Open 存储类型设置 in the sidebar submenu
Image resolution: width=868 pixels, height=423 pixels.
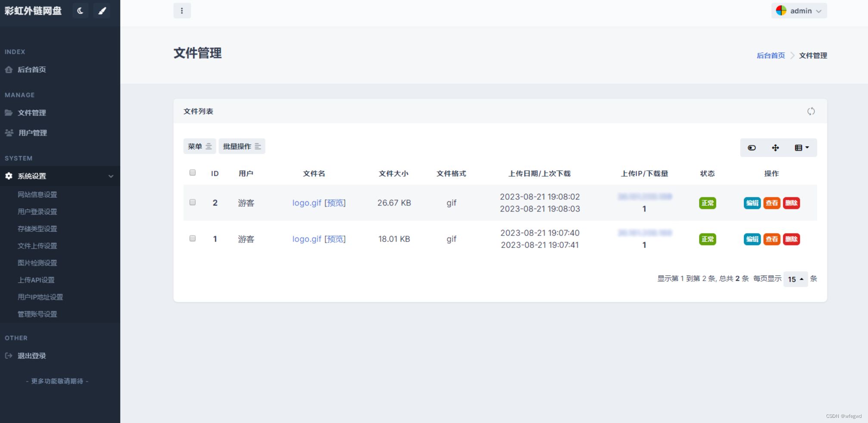click(x=37, y=229)
